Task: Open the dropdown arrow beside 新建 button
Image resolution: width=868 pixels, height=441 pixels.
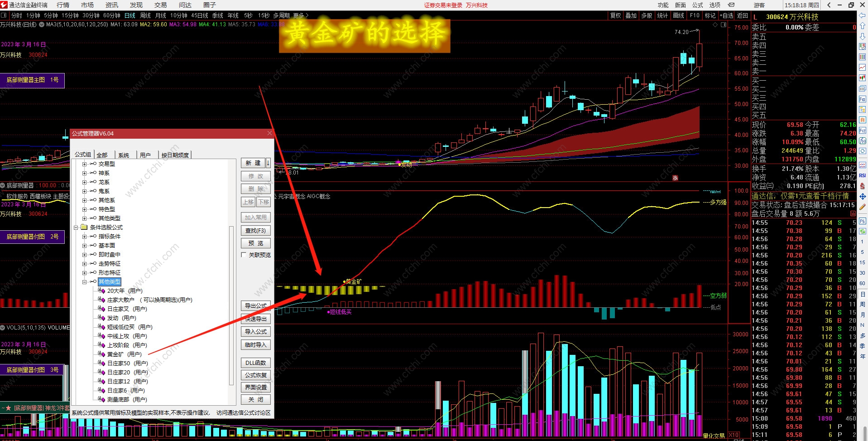Action: 268,163
